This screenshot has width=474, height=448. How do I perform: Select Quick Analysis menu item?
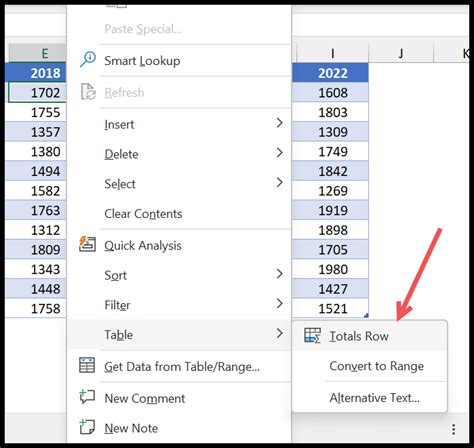coord(179,246)
